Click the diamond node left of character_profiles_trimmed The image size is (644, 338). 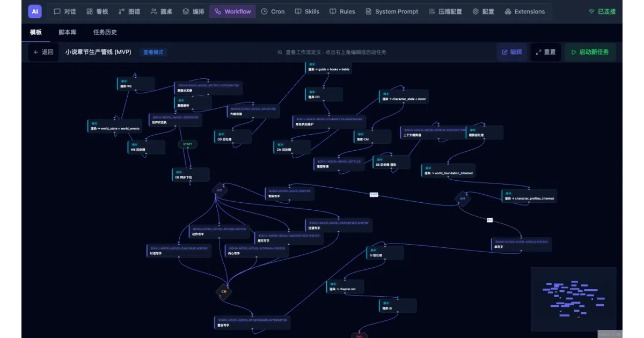(462, 199)
